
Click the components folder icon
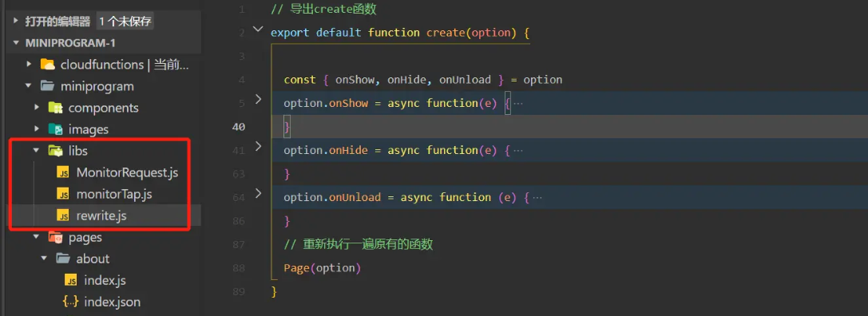click(x=55, y=108)
